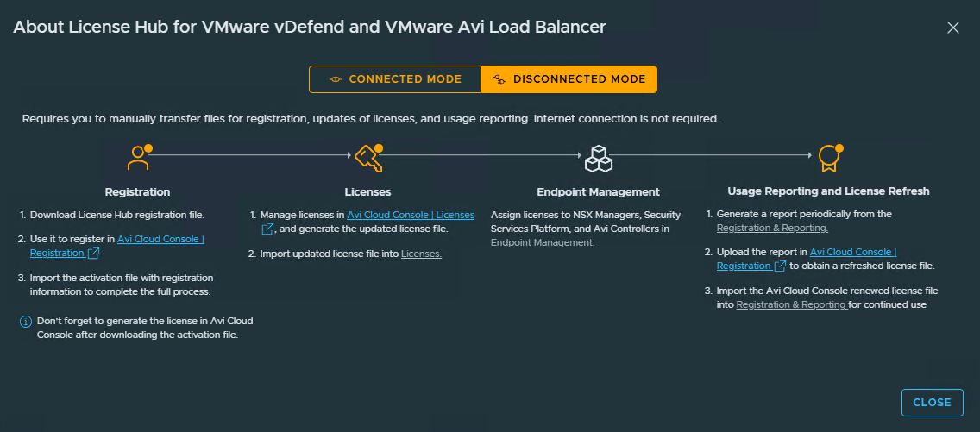980x432 pixels.
Task: Click the Endpoint Management heading
Action: pyautogui.click(x=598, y=191)
